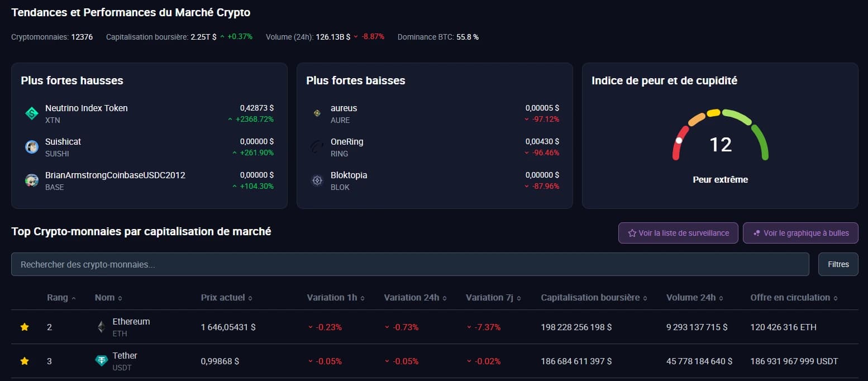This screenshot has height=381, width=868.
Task: Sort by Volume 24h column
Action: coord(694,297)
